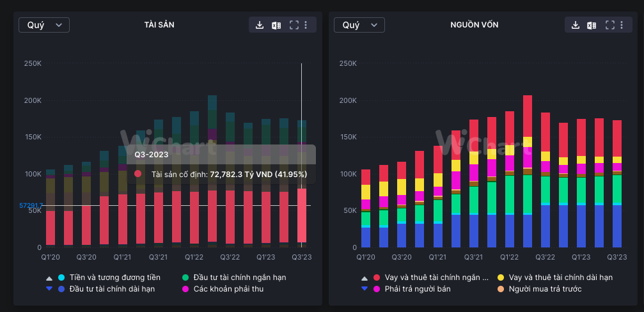This screenshot has height=312, width=644.
Task: Export Nguồn Vốn chart to Excel
Action: (x=592, y=25)
